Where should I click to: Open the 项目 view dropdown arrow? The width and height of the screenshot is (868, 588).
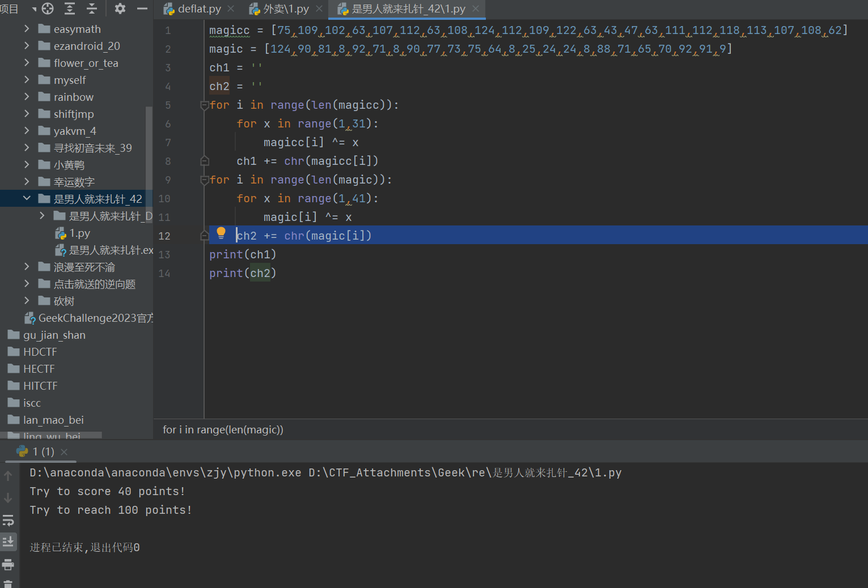tap(34, 9)
